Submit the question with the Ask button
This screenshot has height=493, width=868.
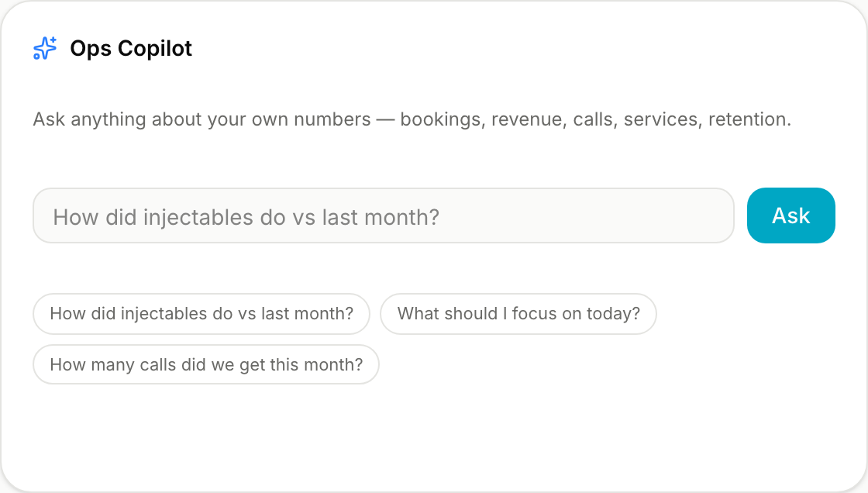point(791,215)
